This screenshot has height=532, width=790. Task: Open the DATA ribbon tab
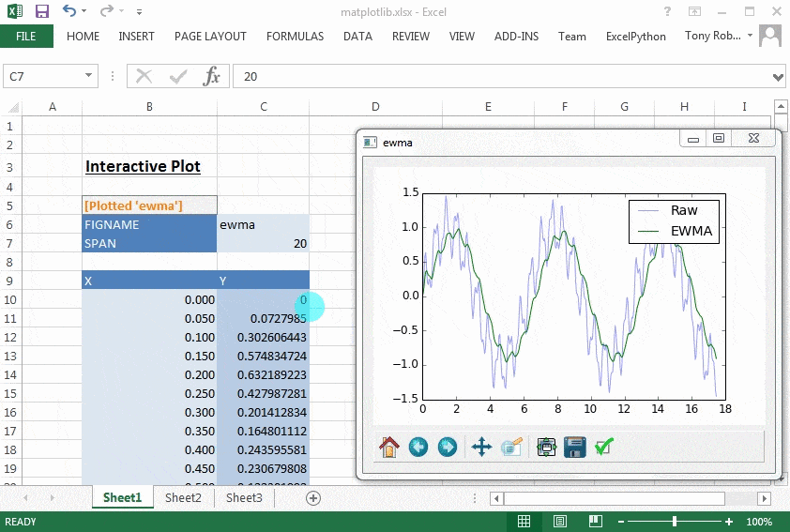click(357, 37)
